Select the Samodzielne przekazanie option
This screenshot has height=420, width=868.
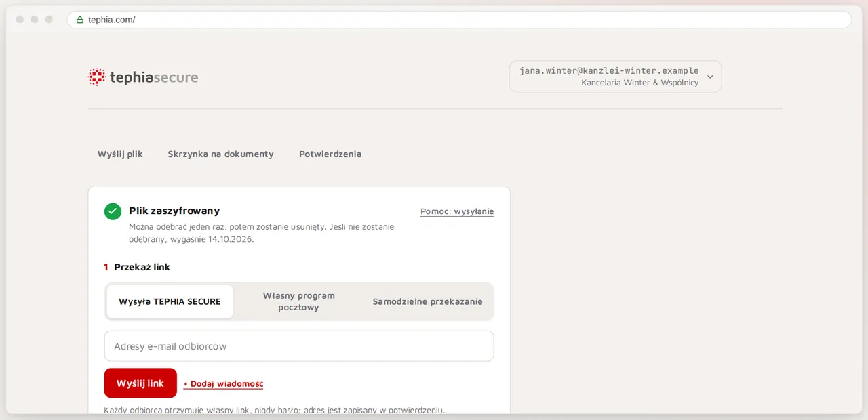click(428, 301)
